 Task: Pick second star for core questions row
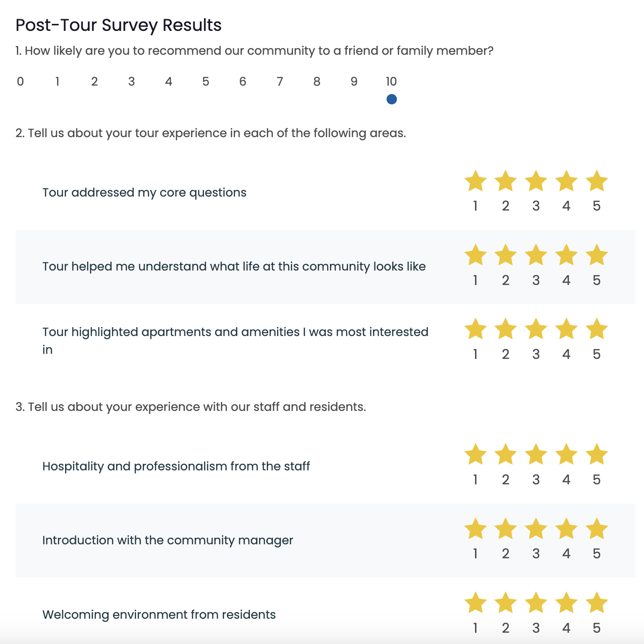point(505,182)
